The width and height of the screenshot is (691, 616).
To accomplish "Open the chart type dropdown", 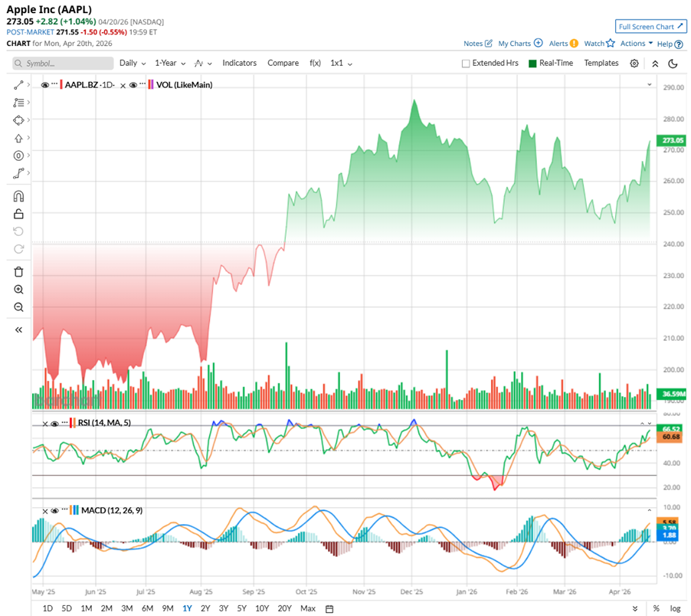I will 203,64.
